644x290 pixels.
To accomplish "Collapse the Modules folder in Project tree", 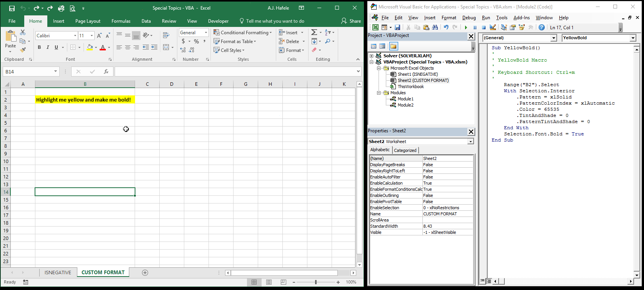I will point(379,93).
